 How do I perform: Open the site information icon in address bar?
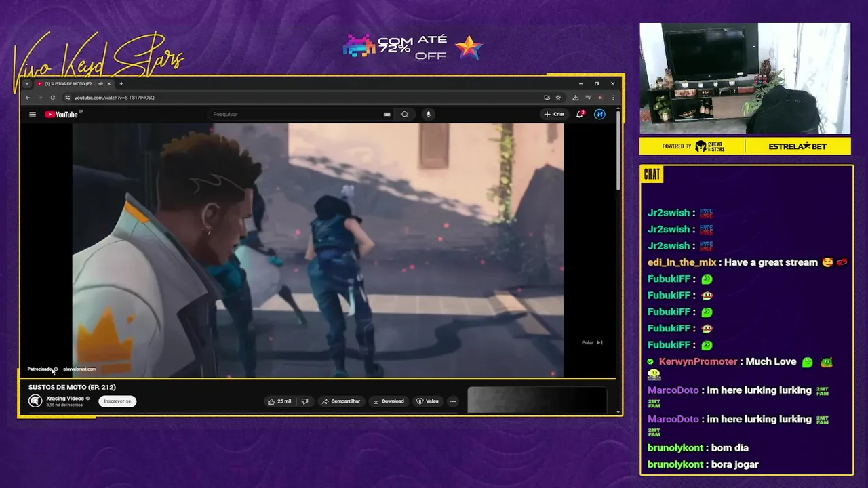pos(68,98)
